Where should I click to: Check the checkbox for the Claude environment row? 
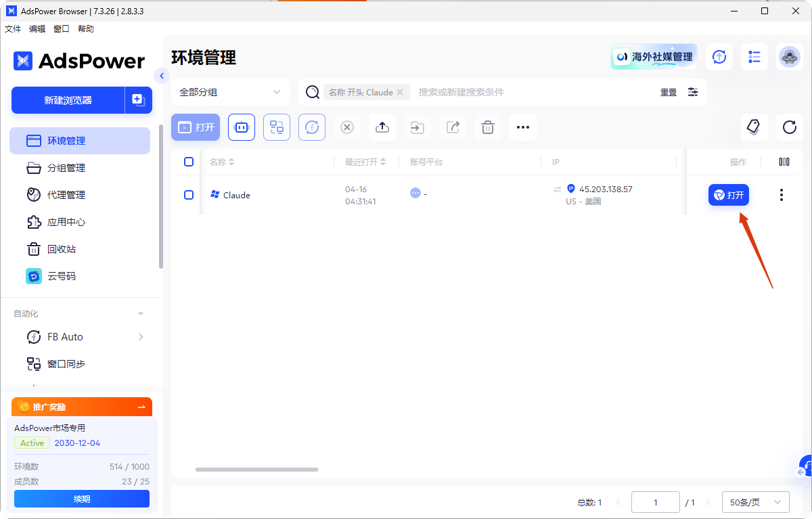[189, 195]
